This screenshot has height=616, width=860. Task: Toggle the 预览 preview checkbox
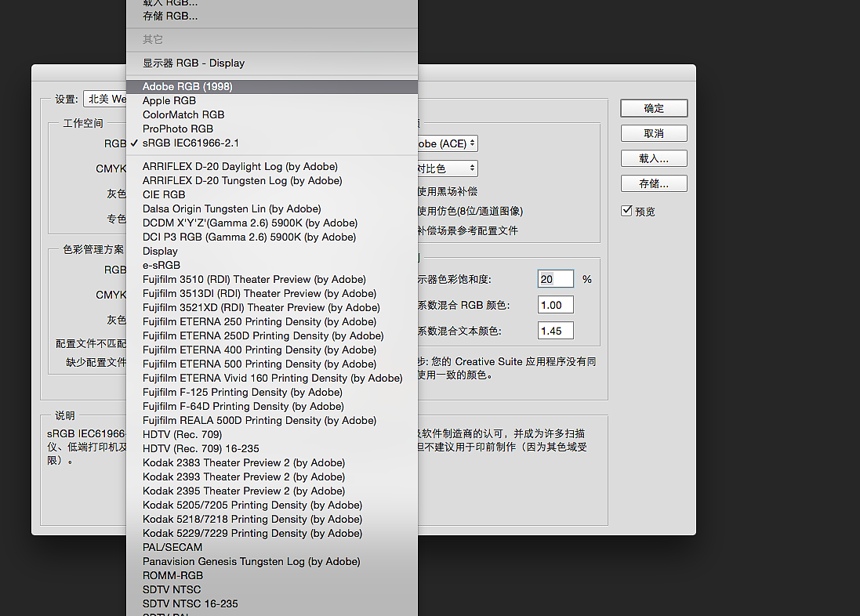[x=627, y=211]
